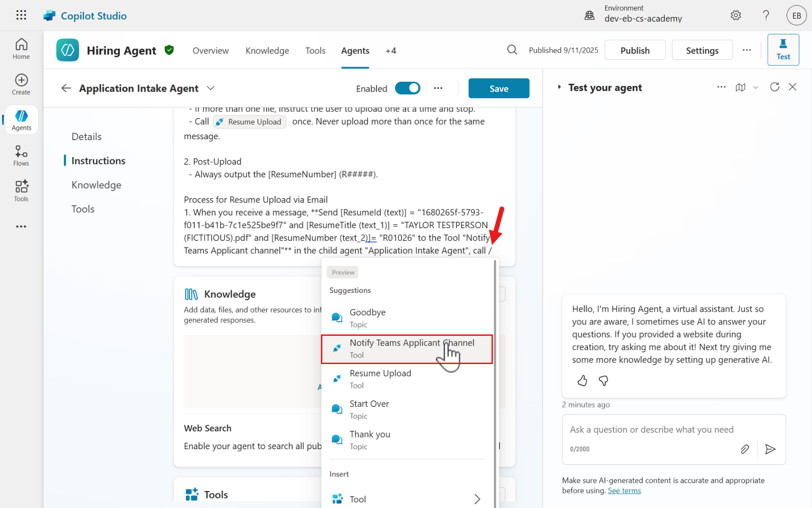Screen dimensions: 812x508
Task: Expand the Application Intake Agent dropdown
Action: 211,88
